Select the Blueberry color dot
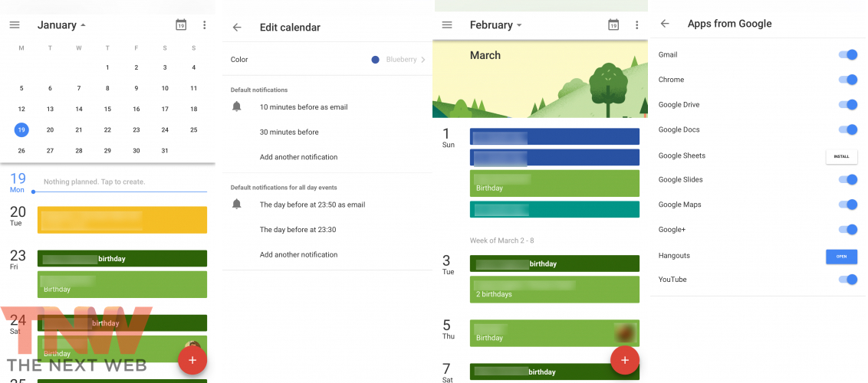The image size is (868, 383). pyautogui.click(x=375, y=60)
